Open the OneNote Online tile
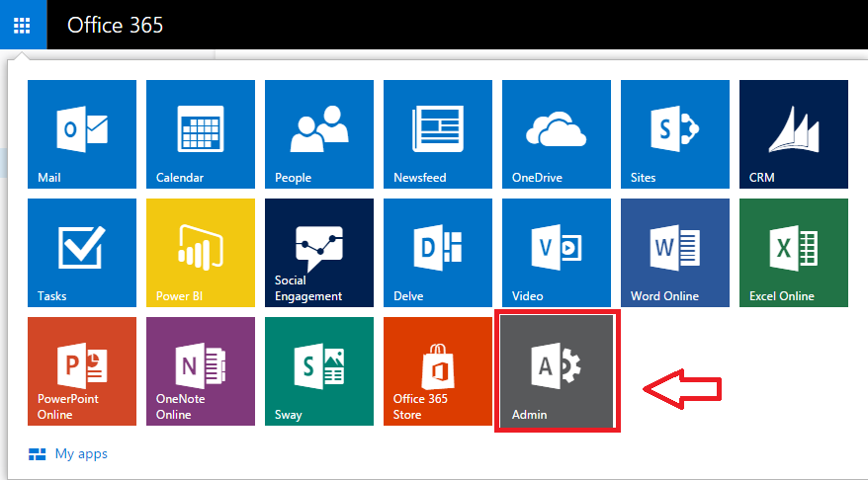The image size is (868, 480). [201, 371]
